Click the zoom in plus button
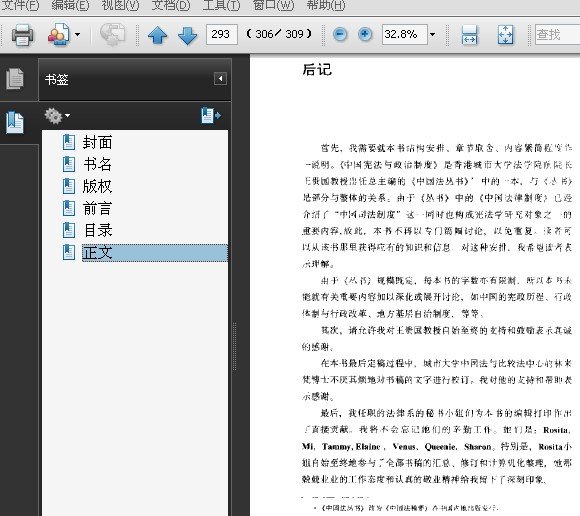 (x=365, y=35)
